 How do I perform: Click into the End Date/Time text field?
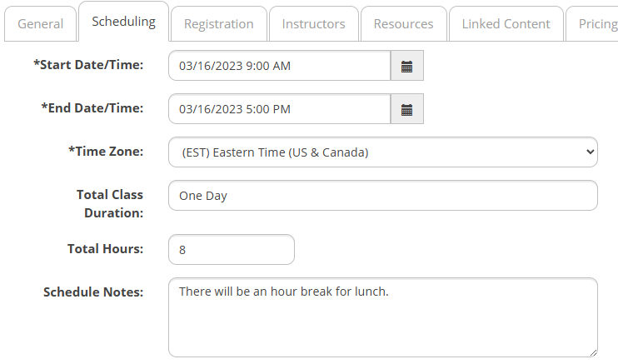(x=280, y=109)
